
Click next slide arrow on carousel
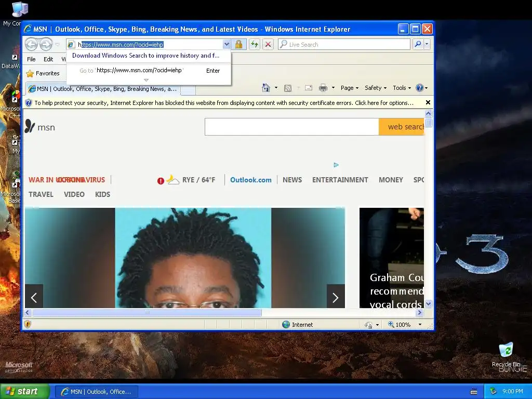(x=336, y=296)
